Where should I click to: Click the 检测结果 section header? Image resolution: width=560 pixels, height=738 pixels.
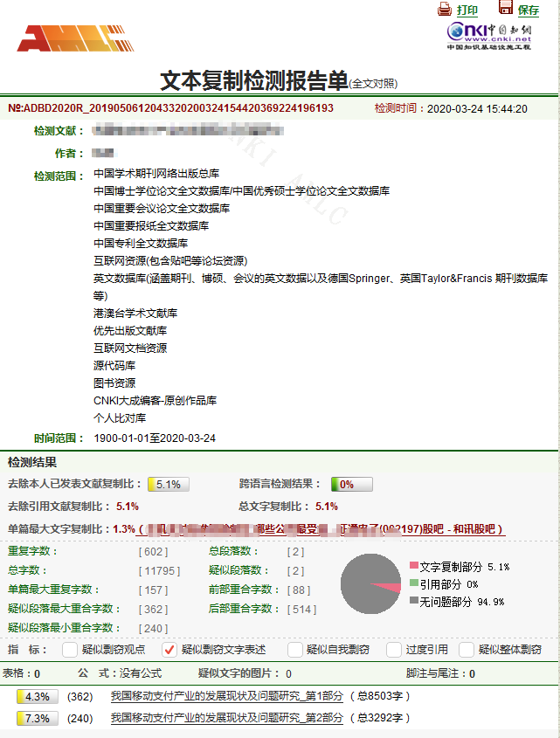32,462
